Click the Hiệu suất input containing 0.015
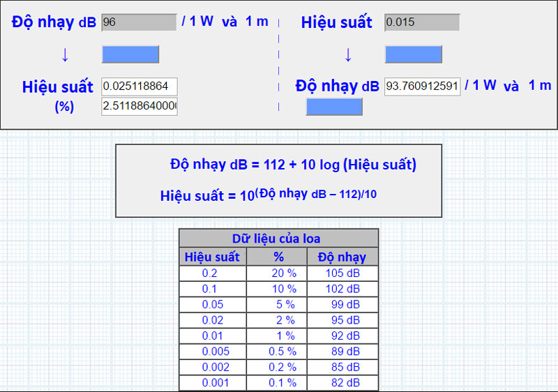558x392 pixels. pos(422,22)
